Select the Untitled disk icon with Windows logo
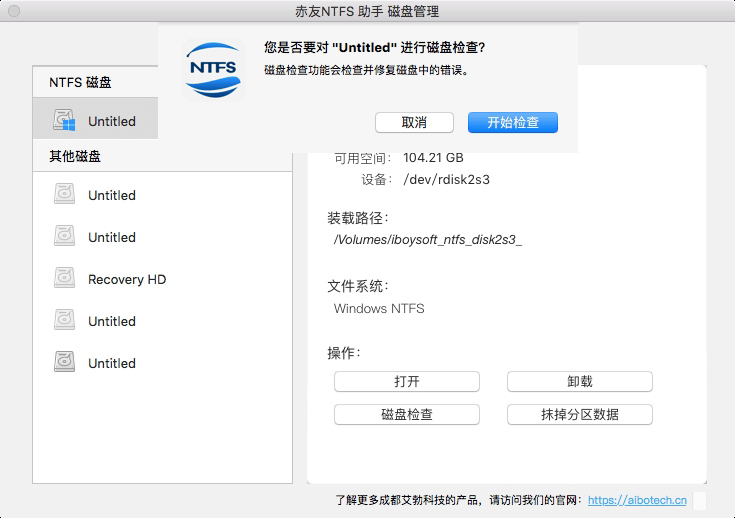The height and width of the screenshot is (518, 735). coord(64,120)
